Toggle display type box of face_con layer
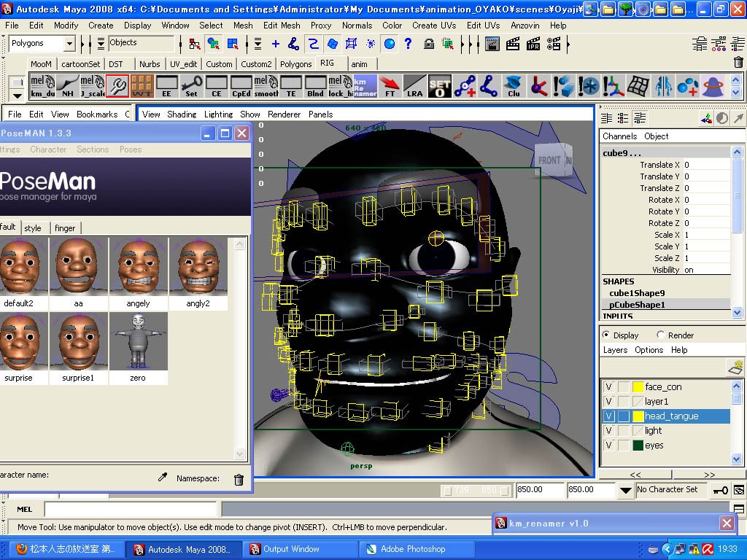This screenshot has height=560, width=747. (x=624, y=386)
